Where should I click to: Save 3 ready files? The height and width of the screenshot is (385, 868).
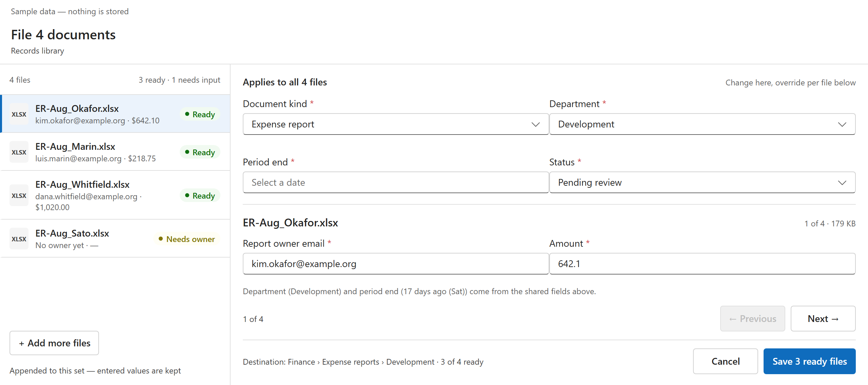(809, 361)
